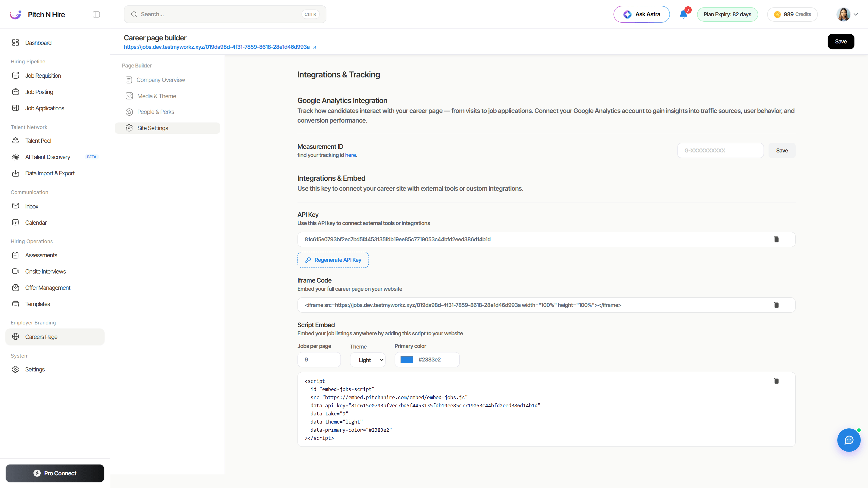Screen dimensions: 868x488
Task: Click the Inbox envelope icon
Action: 15,206
